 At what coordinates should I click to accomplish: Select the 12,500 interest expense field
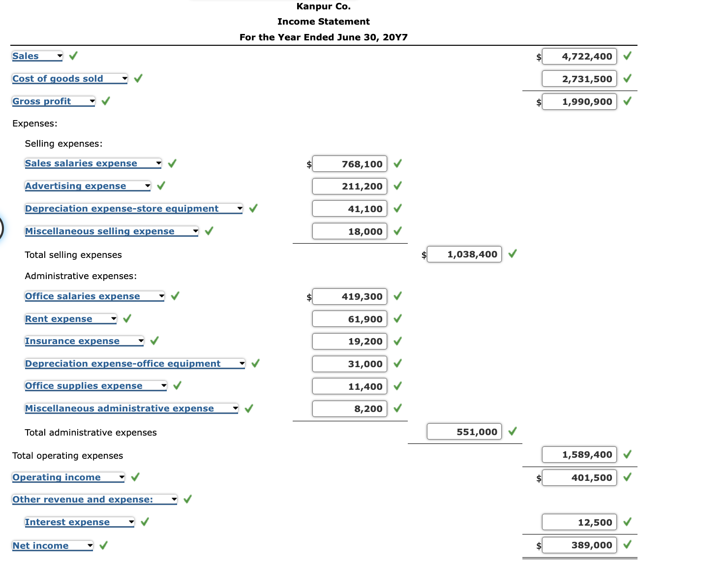tap(579, 522)
